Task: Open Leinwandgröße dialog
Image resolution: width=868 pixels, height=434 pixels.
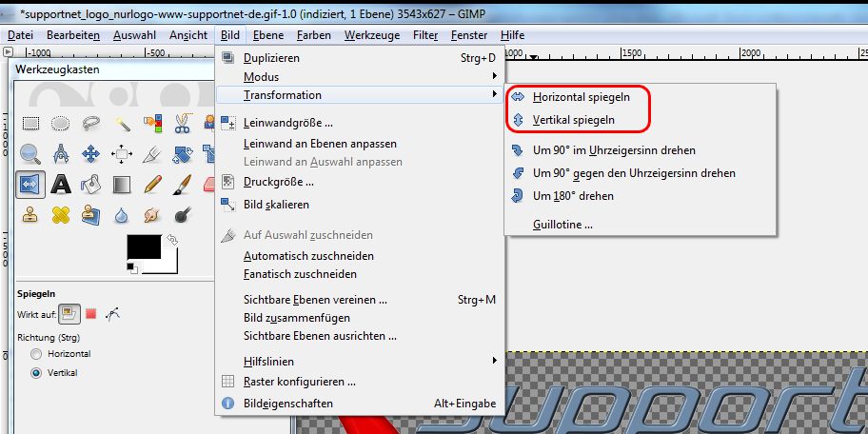Action: coord(360,123)
